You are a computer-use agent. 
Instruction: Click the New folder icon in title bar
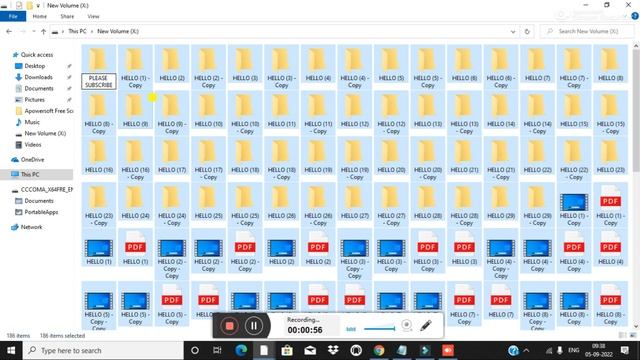pos(29,5)
